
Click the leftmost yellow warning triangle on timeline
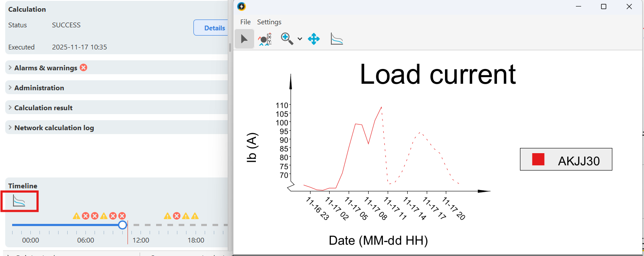pos(76,216)
